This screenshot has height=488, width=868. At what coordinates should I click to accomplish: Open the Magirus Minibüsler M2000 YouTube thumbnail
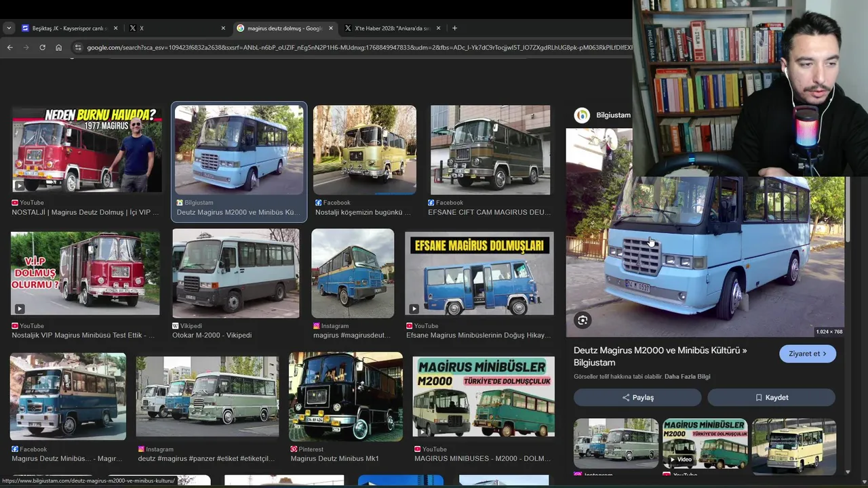(x=484, y=396)
